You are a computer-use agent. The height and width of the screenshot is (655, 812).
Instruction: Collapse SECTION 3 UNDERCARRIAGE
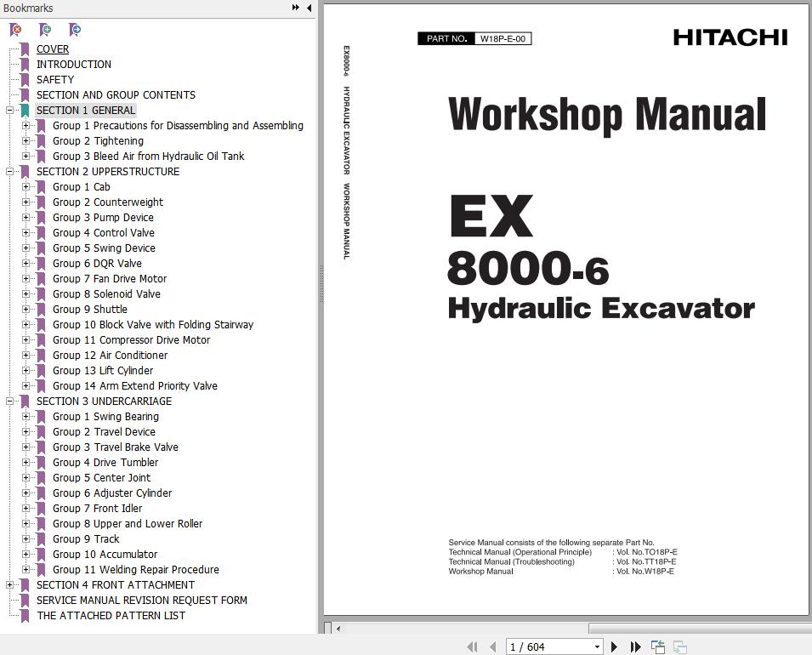[x=9, y=402]
